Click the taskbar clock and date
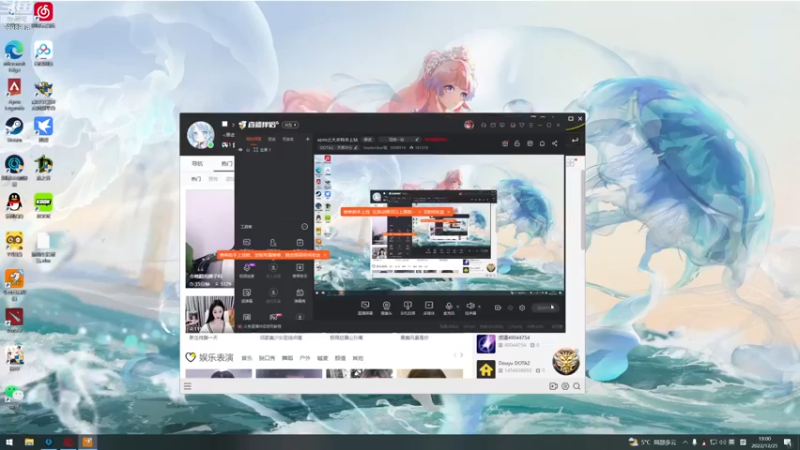The width and height of the screenshot is (800, 450). click(x=764, y=442)
